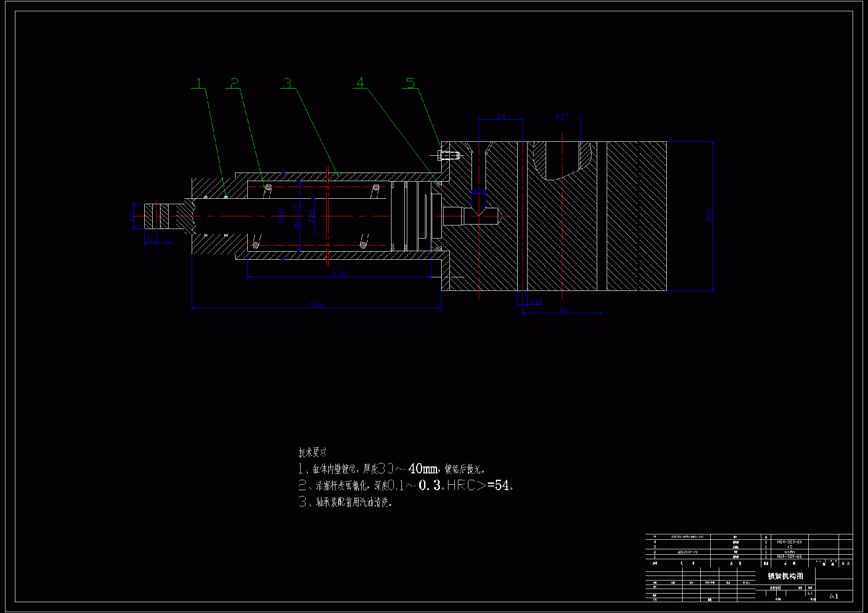Select the 586 overall length dimension
This screenshot has width=868, height=613.
(316, 305)
